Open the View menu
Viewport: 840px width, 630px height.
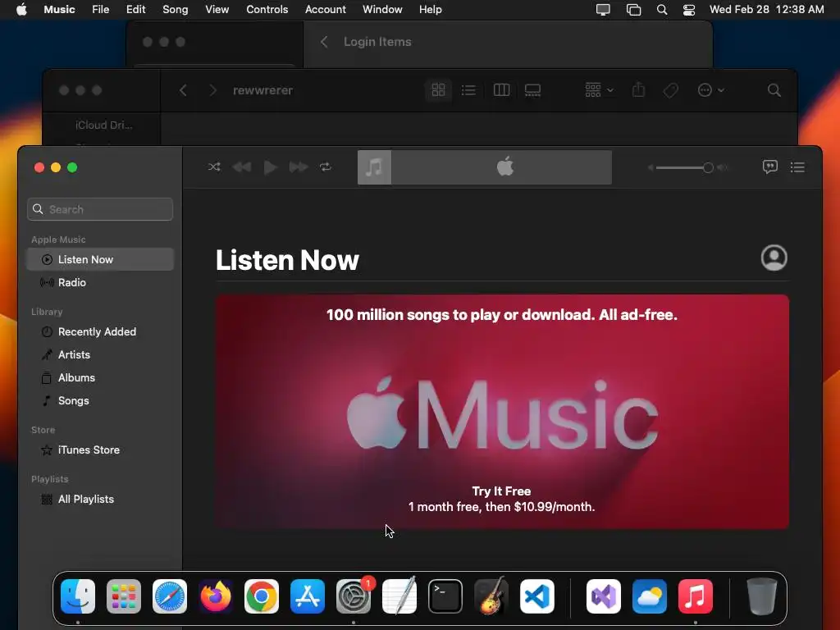coord(217,10)
